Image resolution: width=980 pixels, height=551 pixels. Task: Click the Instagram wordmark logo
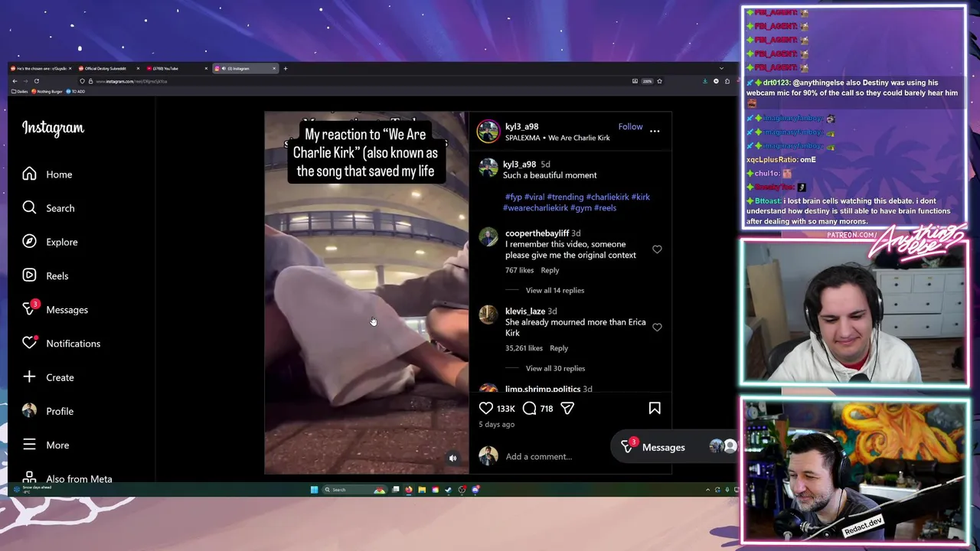point(53,128)
